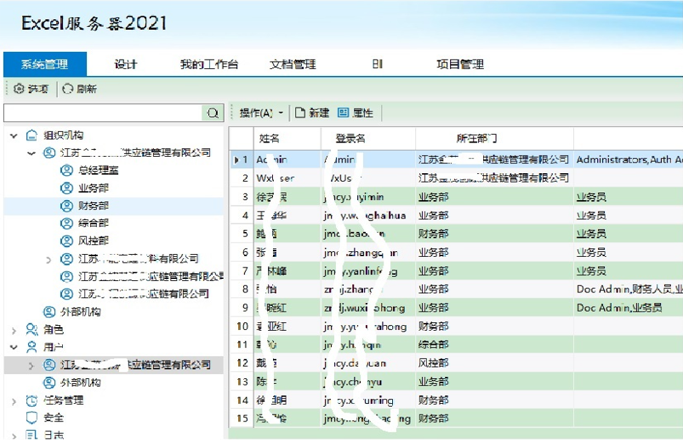Open the 我的工作台 tab

(x=209, y=64)
